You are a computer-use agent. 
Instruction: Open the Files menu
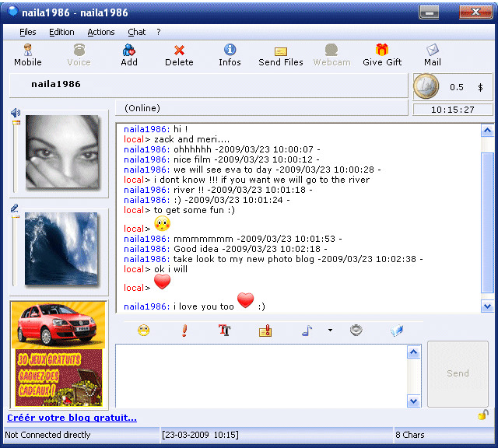28,32
